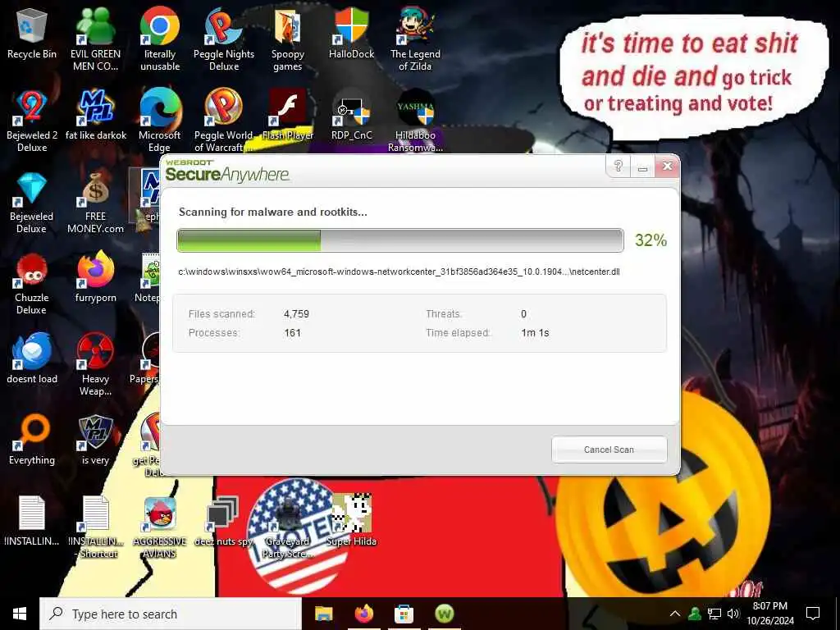Screen dimensions: 840x630
Task: Click the files scanned value 4,759
Action: 296,314
